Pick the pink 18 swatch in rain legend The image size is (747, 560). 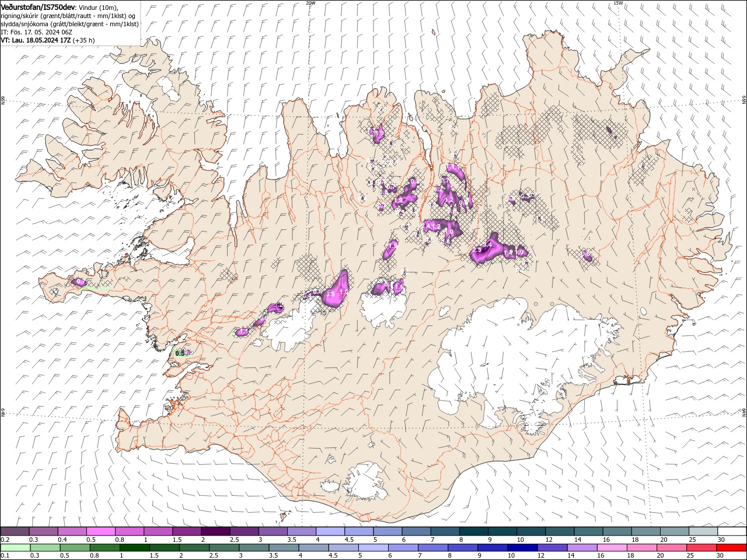point(642,548)
